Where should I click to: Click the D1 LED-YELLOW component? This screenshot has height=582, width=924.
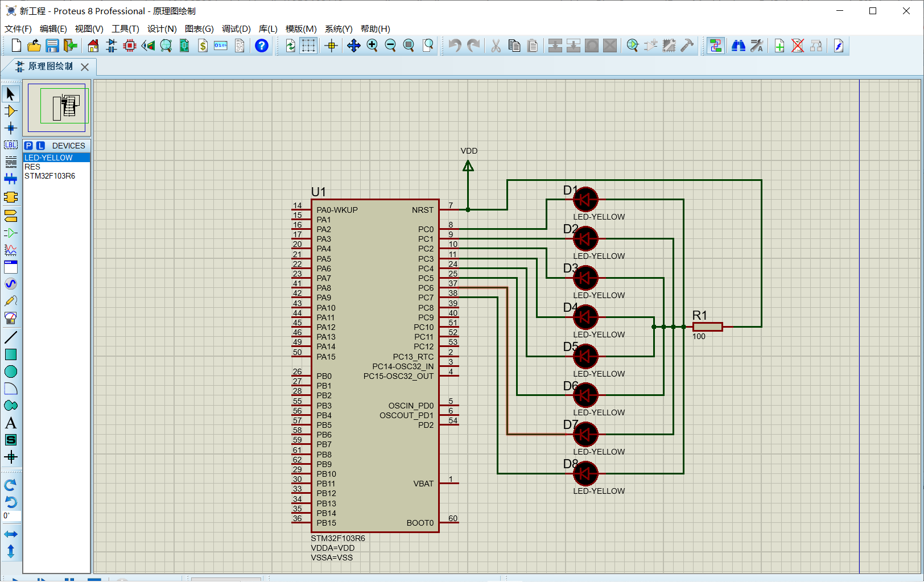(585, 200)
